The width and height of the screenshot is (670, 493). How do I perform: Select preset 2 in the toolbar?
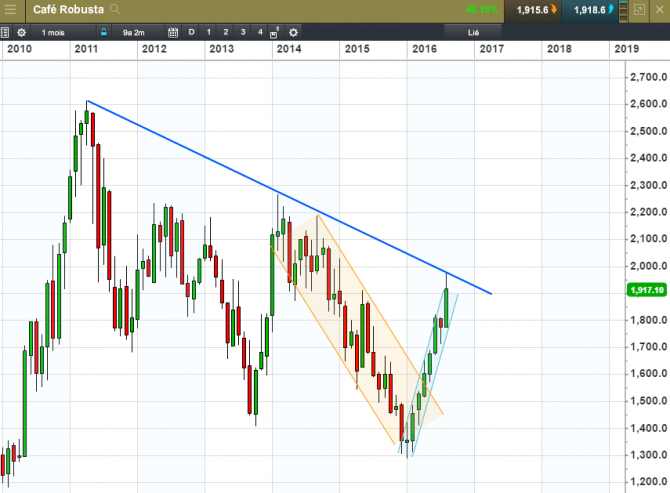click(226, 32)
